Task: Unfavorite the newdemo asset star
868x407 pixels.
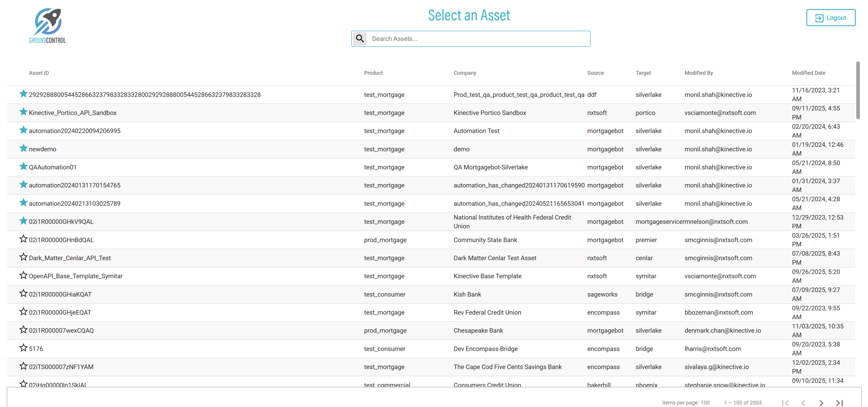Action: 23,148
